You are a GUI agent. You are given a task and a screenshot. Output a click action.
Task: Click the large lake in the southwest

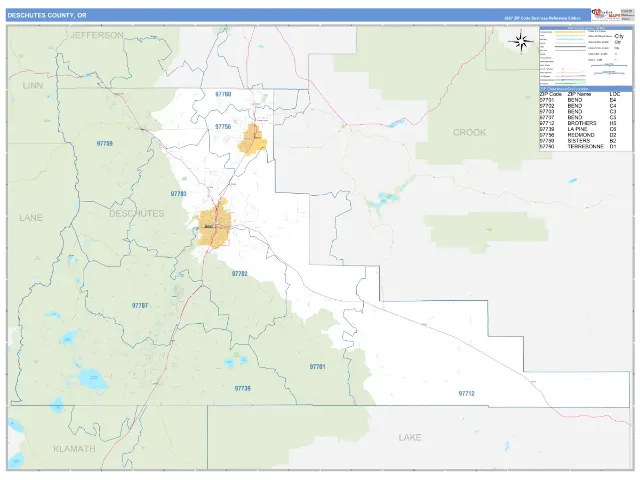click(93, 379)
